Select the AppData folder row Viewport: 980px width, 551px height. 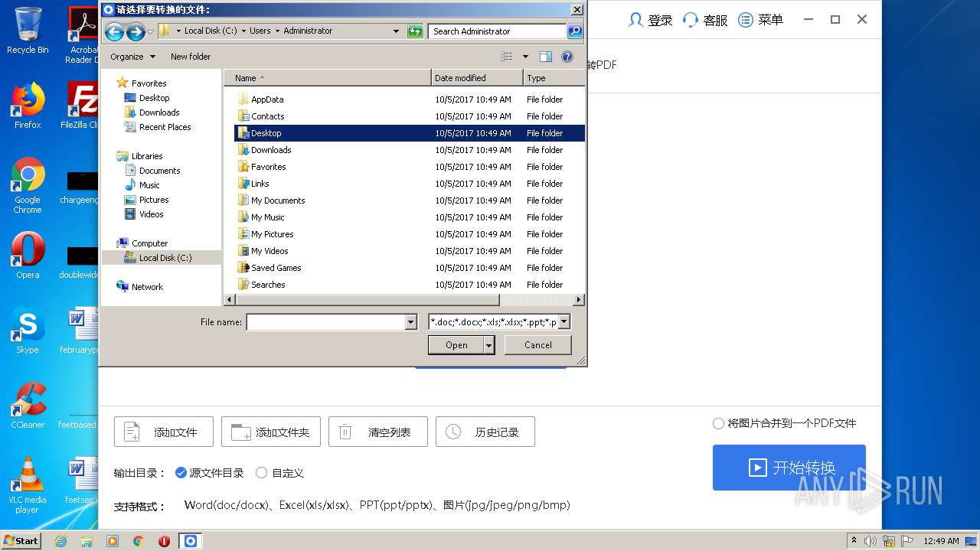tap(410, 99)
